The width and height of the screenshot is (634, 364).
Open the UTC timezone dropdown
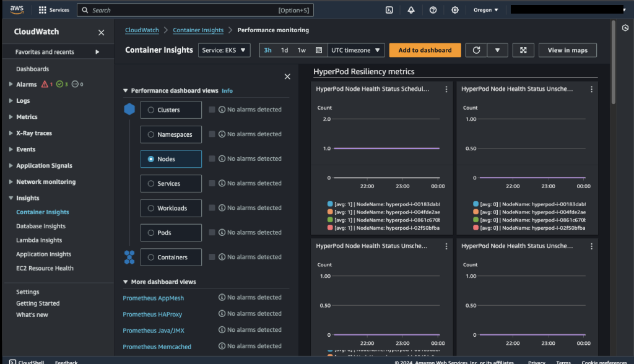pos(357,50)
